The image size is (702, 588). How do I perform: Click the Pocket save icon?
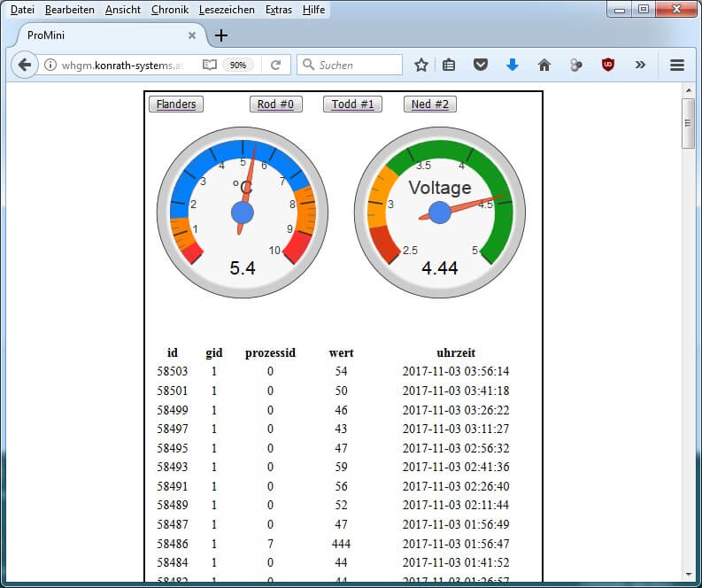click(x=480, y=65)
